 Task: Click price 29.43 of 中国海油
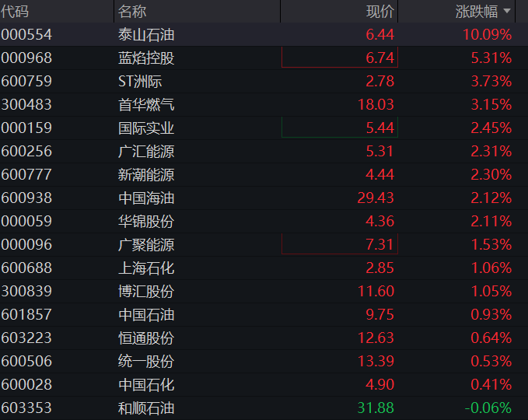tap(376, 198)
